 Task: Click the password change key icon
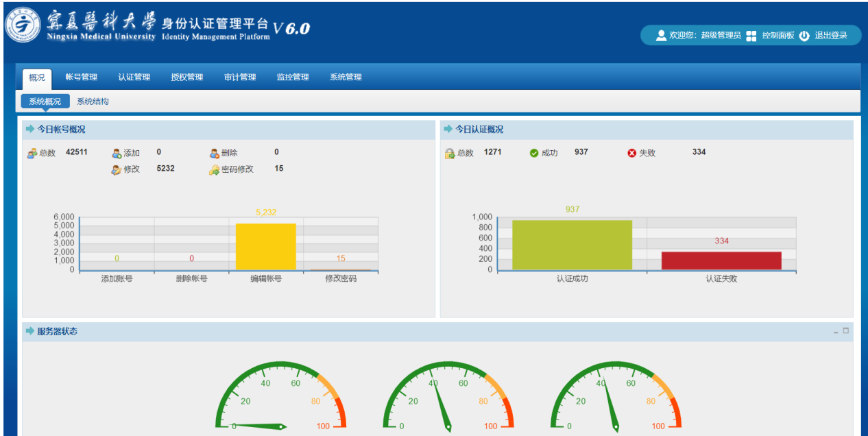pyautogui.click(x=215, y=169)
